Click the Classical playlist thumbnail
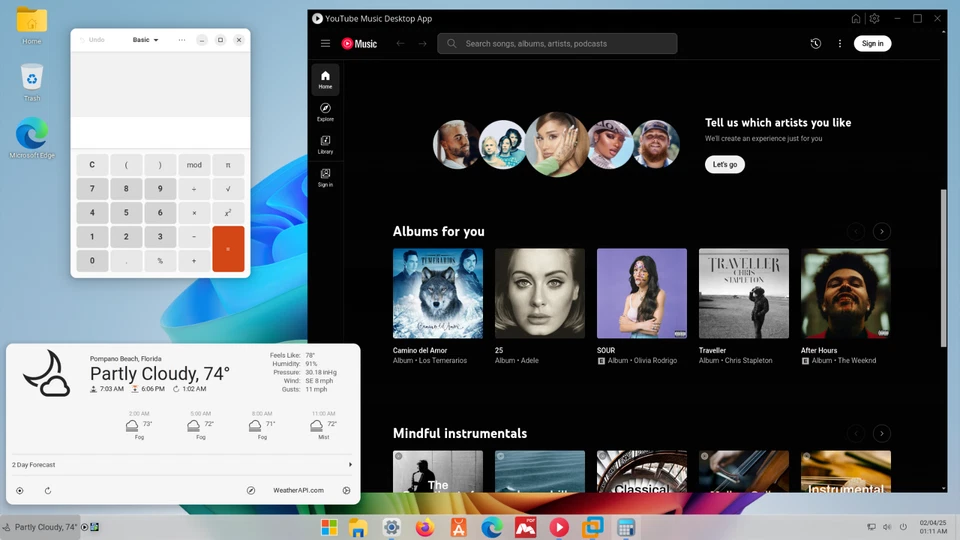Screen dimensions: 960x540 [x=642, y=471]
